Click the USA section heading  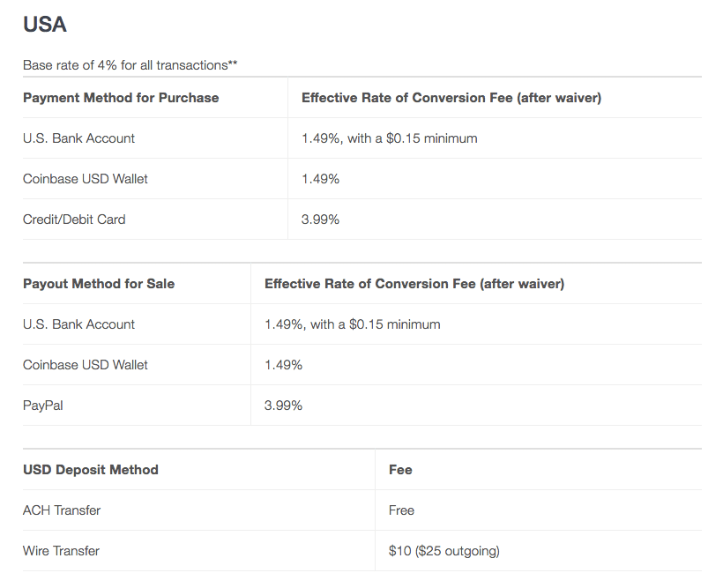coord(45,25)
